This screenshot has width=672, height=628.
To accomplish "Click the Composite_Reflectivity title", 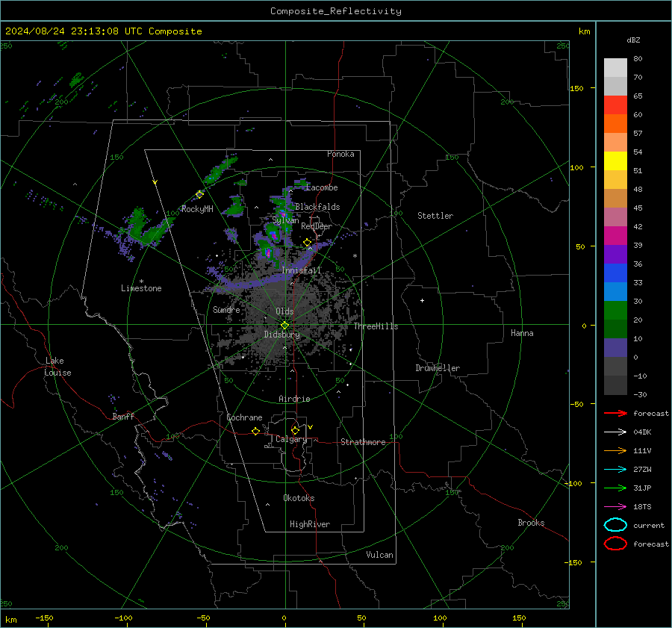I will pyautogui.click(x=336, y=11).
